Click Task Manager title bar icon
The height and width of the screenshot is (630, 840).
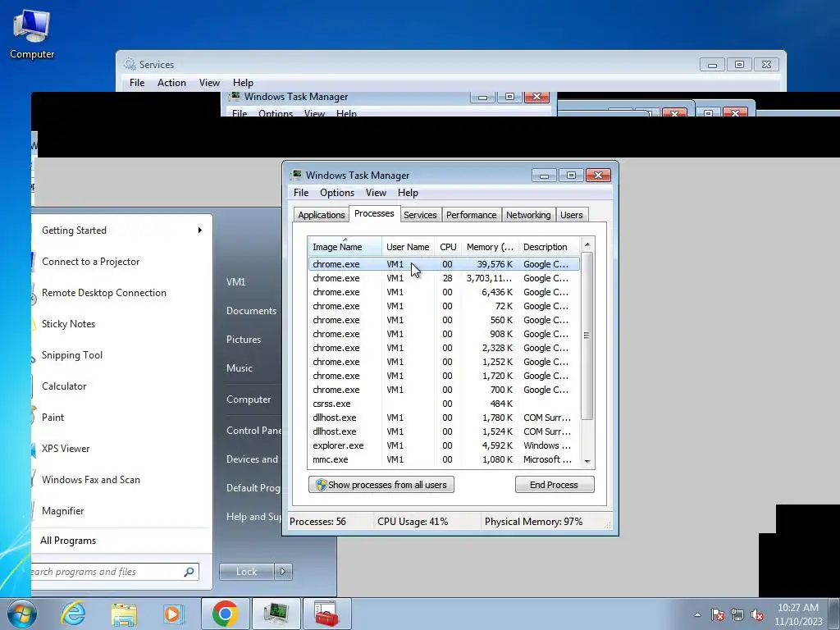[x=295, y=176]
